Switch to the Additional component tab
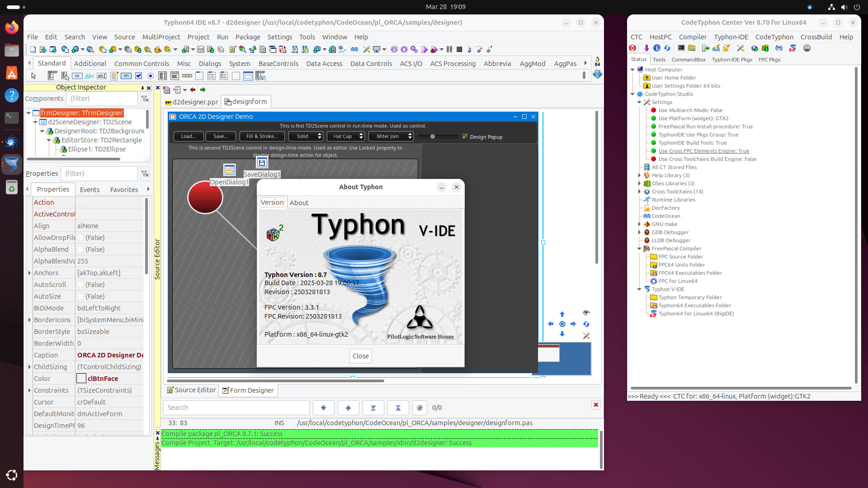 coord(90,63)
